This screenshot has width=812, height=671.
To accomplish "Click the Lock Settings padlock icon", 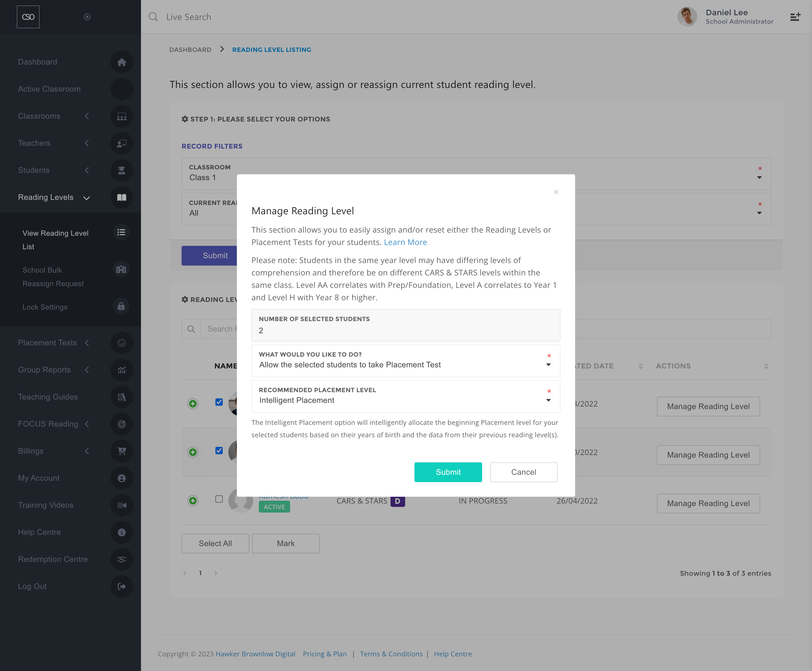I will pyautogui.click(x=121, y=306).
